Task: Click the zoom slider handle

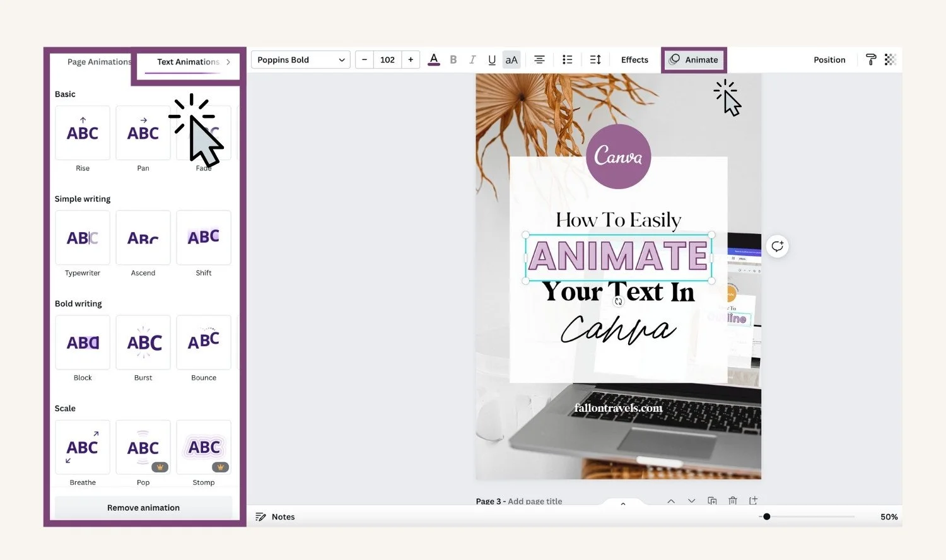Action: tap(767, 516)
